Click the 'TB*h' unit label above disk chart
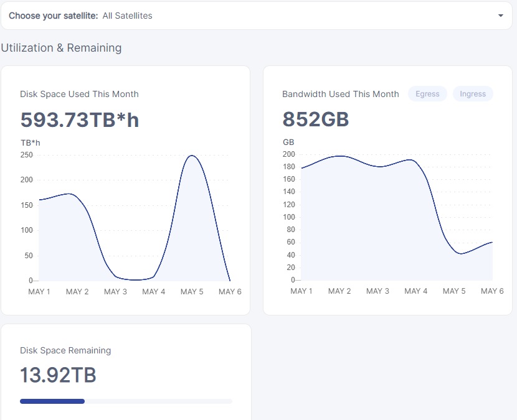The width and height of the screenshot is (517, 420). click(x=31, y=142)
